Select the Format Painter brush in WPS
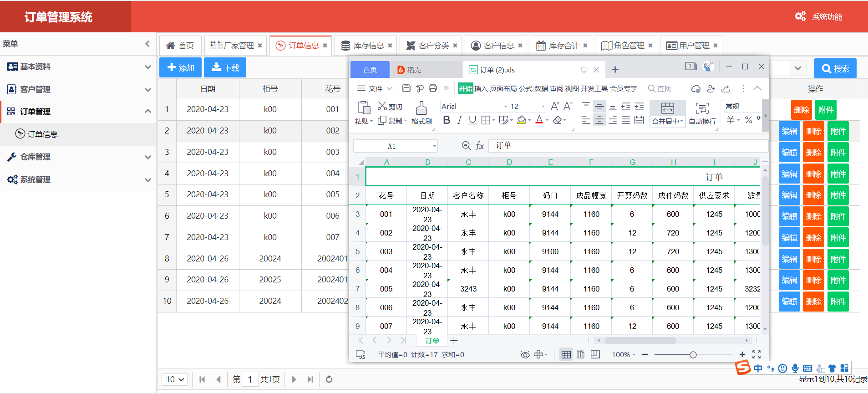868x394 pixels. (x=421, y=108)
